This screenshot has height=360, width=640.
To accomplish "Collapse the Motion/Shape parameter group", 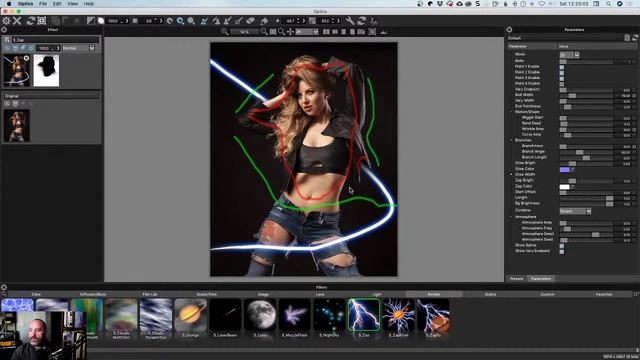I will point(511,111).
